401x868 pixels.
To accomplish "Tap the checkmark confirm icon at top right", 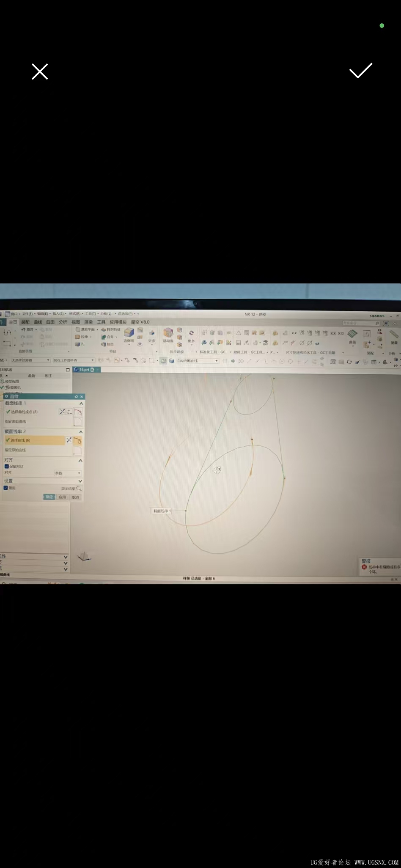I will pos(361,71).
